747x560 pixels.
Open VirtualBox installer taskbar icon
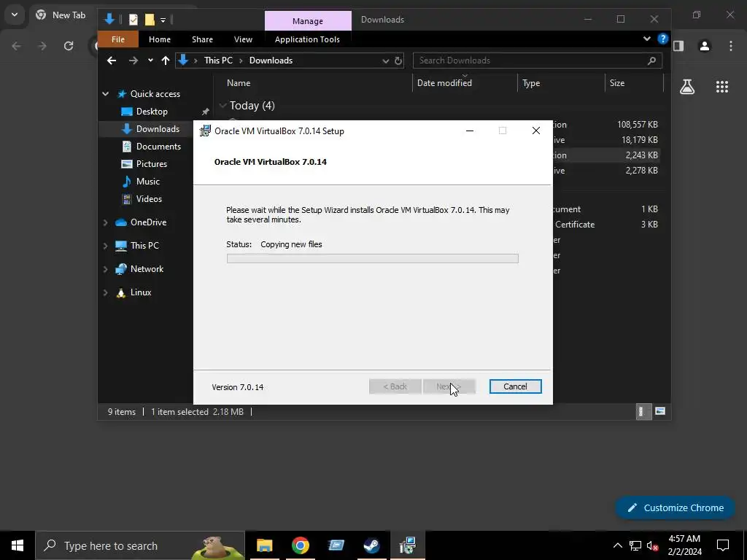407,545
